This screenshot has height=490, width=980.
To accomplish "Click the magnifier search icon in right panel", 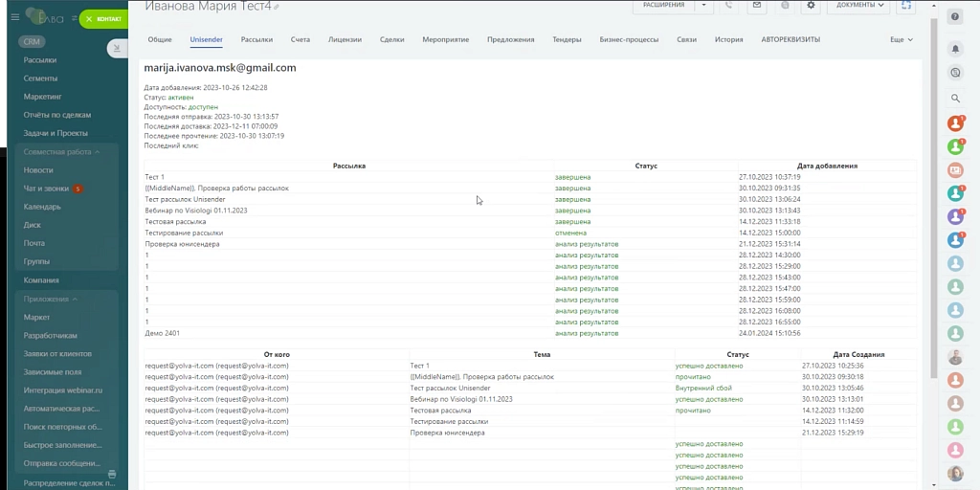I will pos(955,99).
